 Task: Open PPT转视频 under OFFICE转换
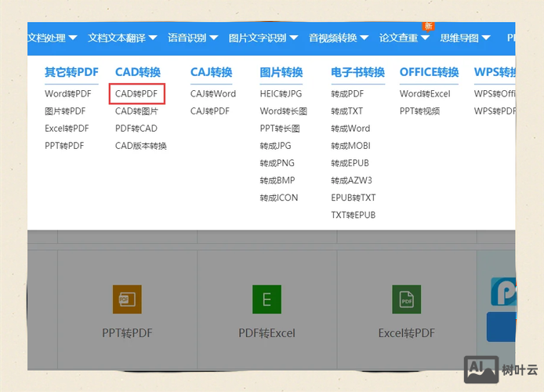(420, 111)
